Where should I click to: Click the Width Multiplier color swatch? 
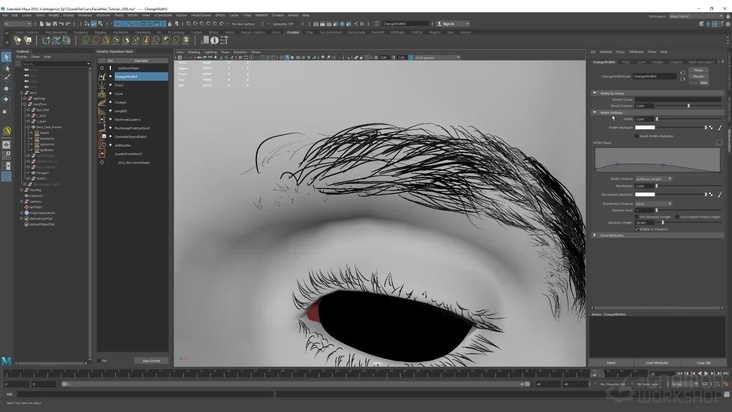(645, 128)
